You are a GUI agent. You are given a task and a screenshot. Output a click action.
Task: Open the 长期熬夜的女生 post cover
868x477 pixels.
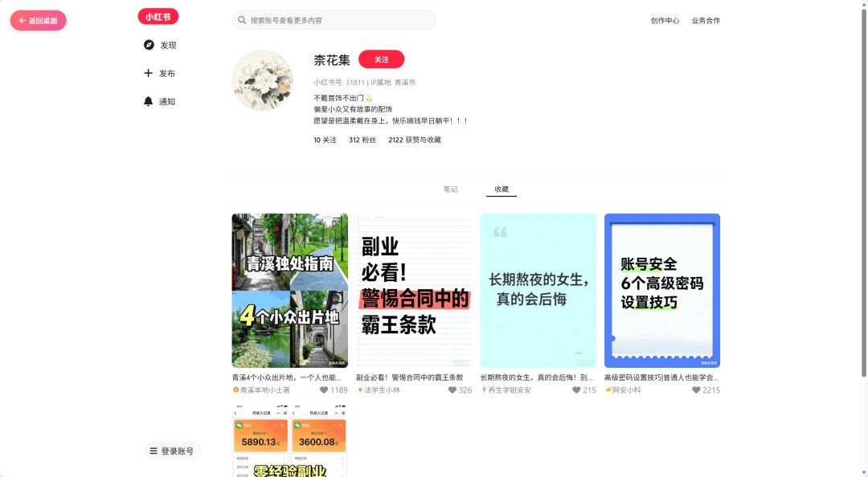[538, 291]
